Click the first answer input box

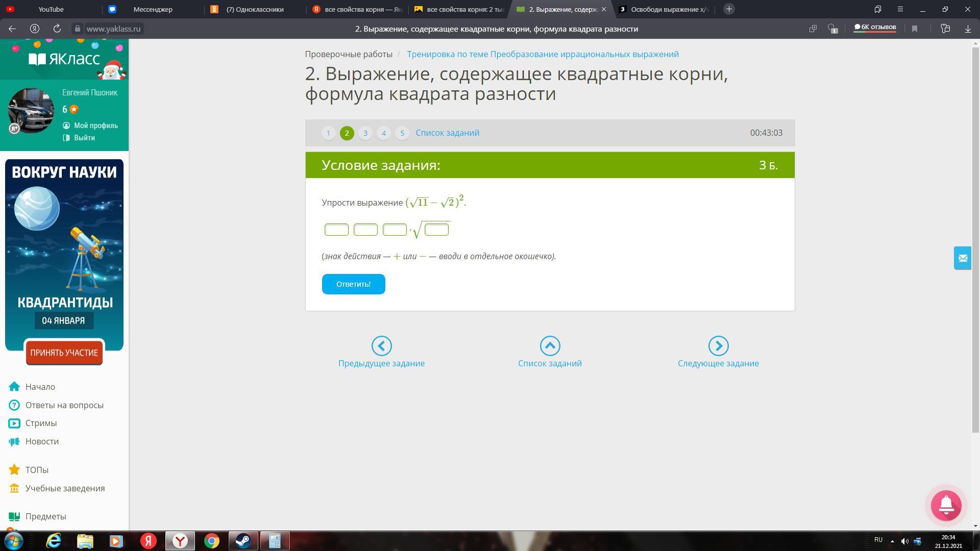336,230
